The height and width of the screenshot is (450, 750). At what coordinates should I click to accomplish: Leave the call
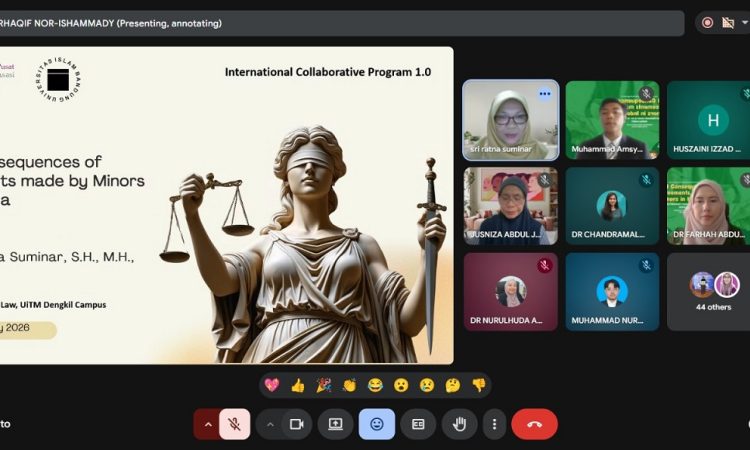pyautogui.click(x=534, y=424)
